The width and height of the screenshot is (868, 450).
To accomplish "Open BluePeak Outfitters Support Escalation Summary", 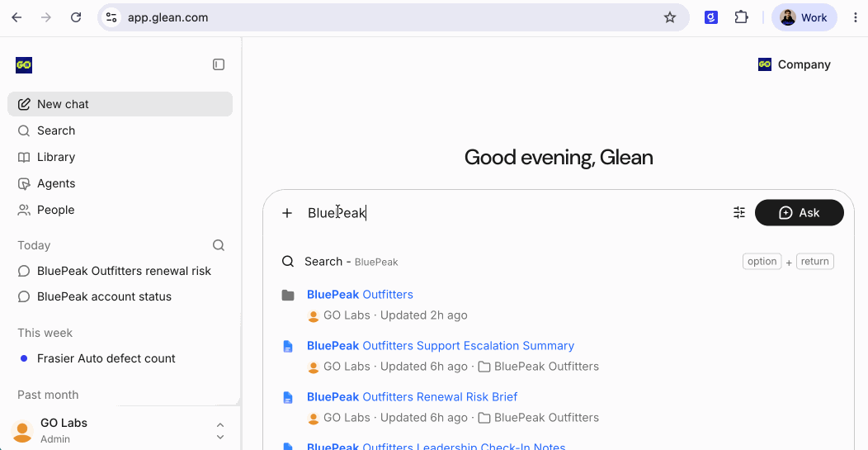I will (x=441, y=346).
